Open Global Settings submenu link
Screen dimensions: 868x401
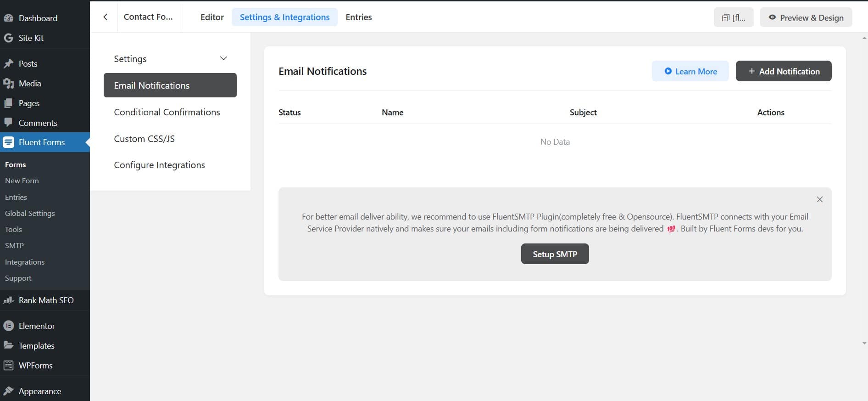[x=30, y=213]
